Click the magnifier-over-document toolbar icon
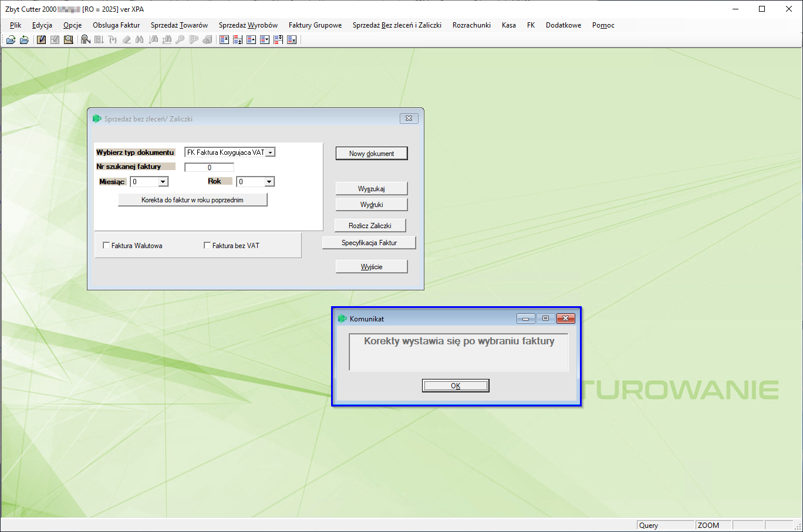 click(69, 40)
